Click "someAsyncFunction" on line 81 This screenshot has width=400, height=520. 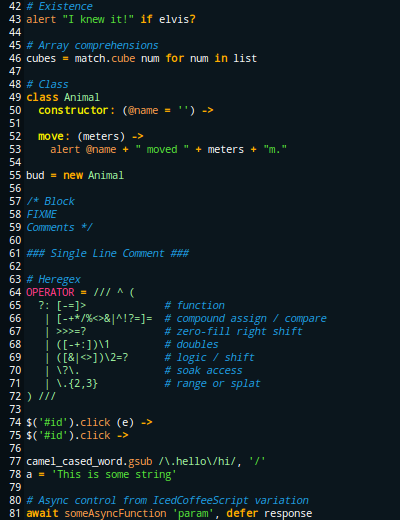tap(115, 513)
